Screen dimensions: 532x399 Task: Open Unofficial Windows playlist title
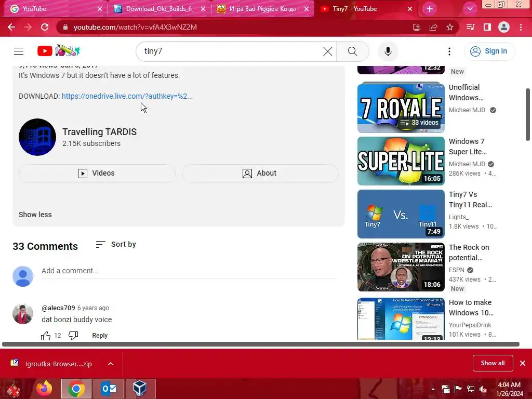click(466, 92)
